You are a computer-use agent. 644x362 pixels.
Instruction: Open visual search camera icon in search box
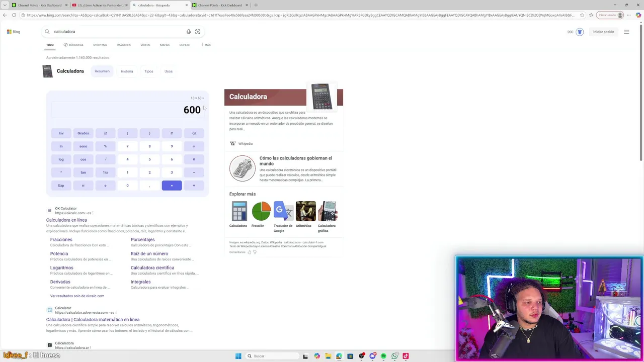pos(198,32)
